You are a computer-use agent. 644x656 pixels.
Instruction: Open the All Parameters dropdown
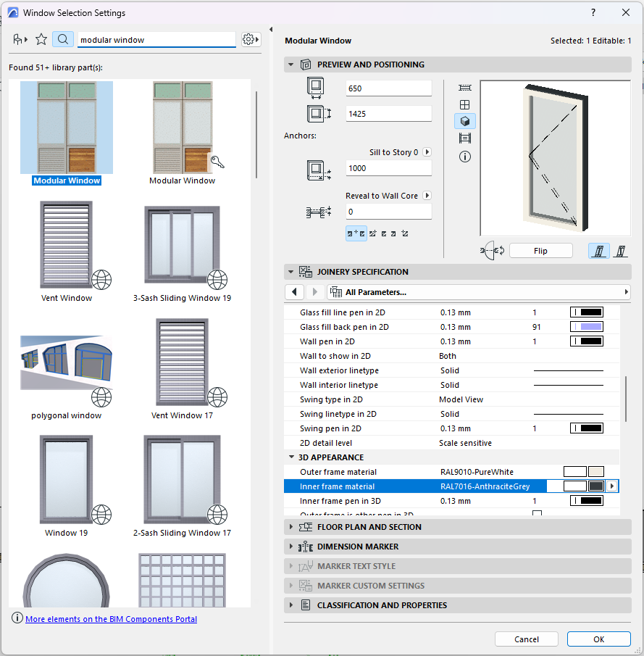pyautogui.click(x=479, y=292)
